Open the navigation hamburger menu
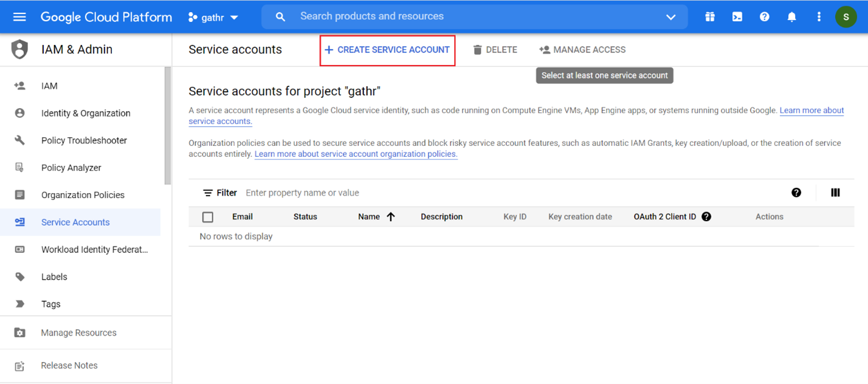This screenshot has width=868, height=384. point(19,16)
